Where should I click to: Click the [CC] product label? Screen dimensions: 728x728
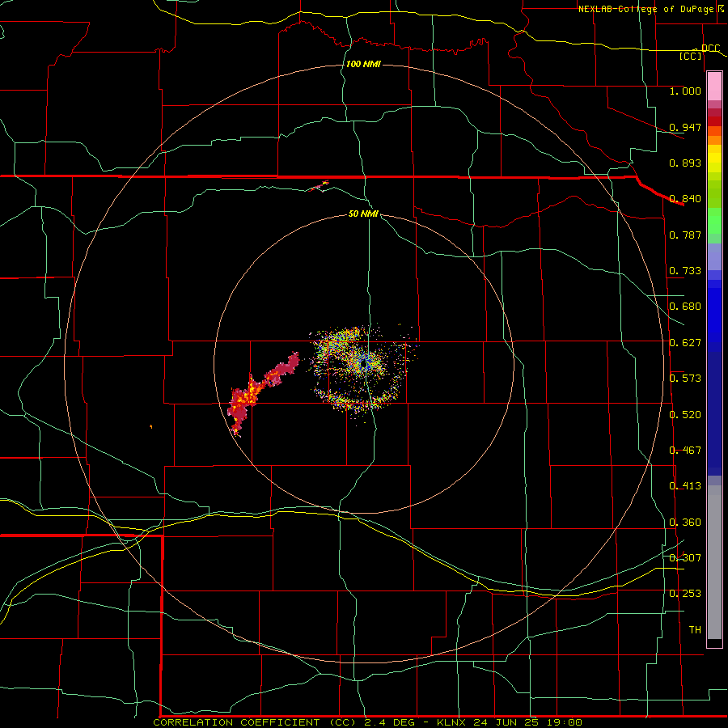tap(691, 56)
